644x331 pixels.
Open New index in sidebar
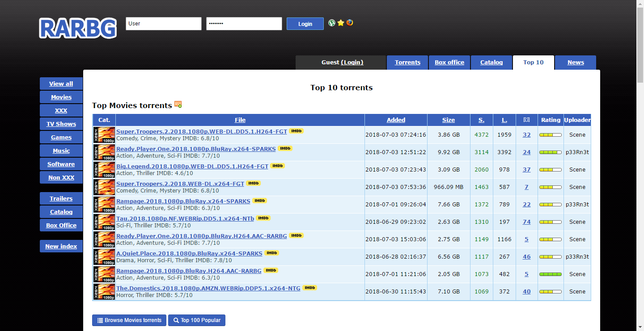(61, 246)
